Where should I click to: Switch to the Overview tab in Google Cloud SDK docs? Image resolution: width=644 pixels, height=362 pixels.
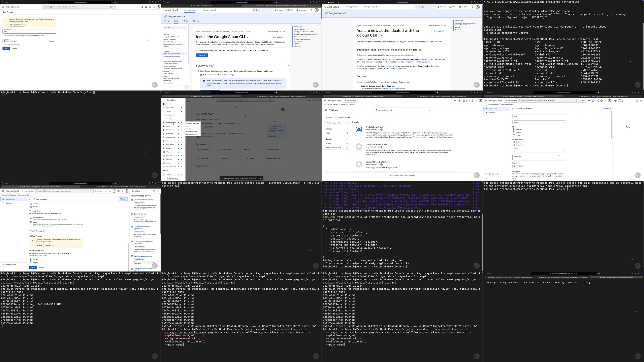(x=167, y=21)
